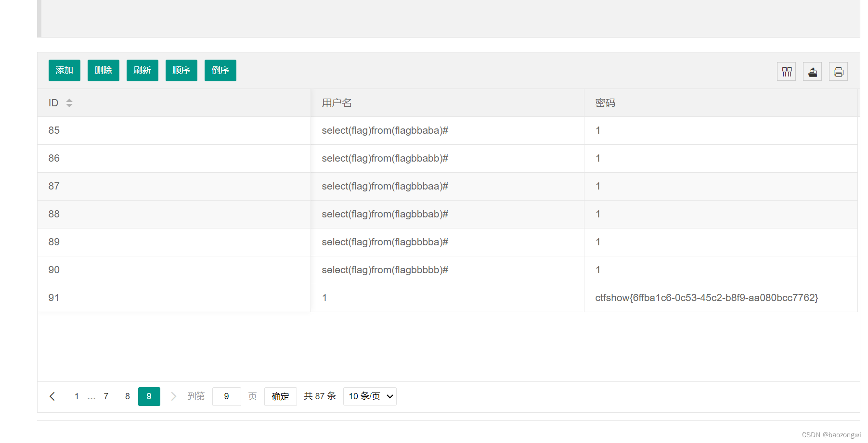The width and height of the screenshot is (868, 443).
Task: Go to page 7
Action: point(106,396)
